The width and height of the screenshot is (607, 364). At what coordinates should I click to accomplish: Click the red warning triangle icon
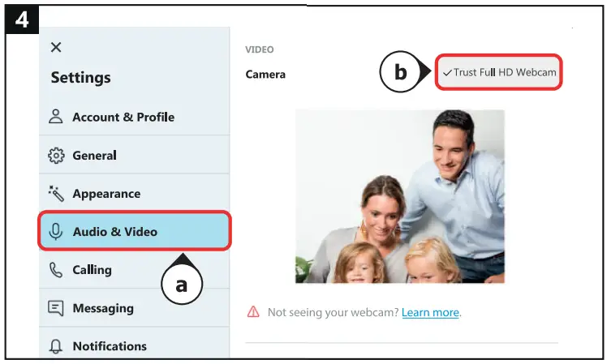pyautogui.click(x=253, y=311)
